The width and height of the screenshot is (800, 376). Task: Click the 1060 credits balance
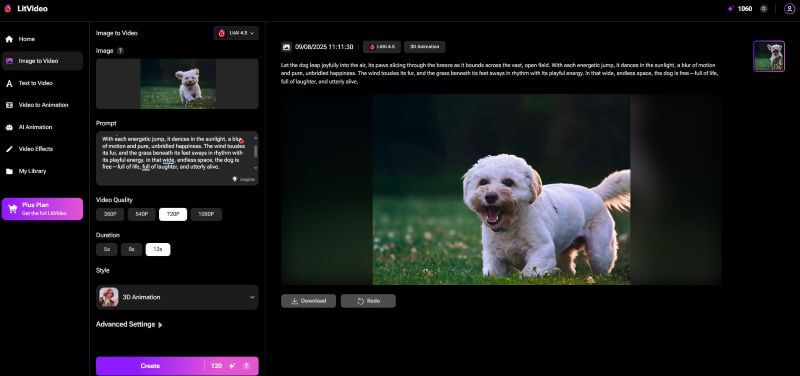[x=744, y=9]
